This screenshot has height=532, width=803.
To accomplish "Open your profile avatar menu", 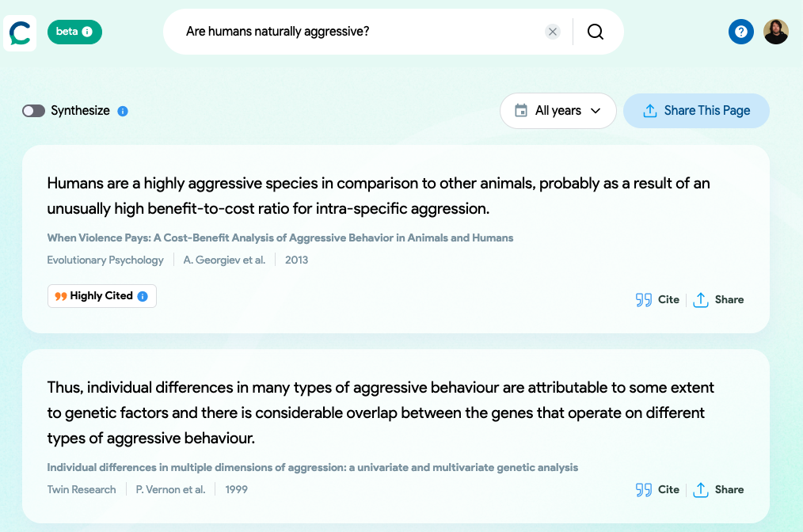I will tap(775, 32).
